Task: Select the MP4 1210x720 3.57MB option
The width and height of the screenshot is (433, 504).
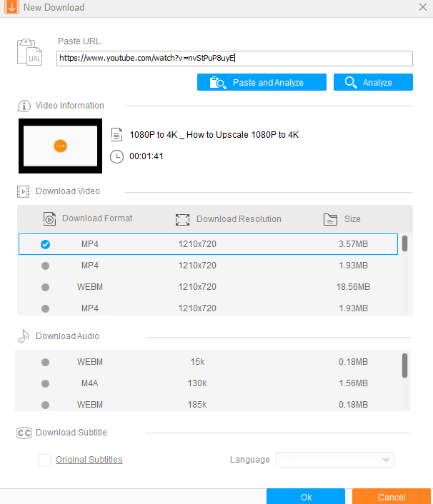Action: point(46,244)
